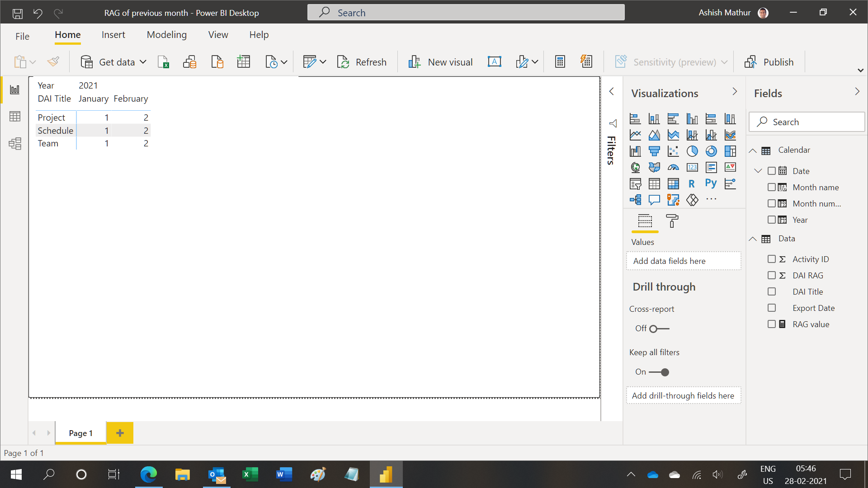Collapse the Fields pane
Image resolution: width=868 pixels, height=488 pixels.
coord(857,92)
